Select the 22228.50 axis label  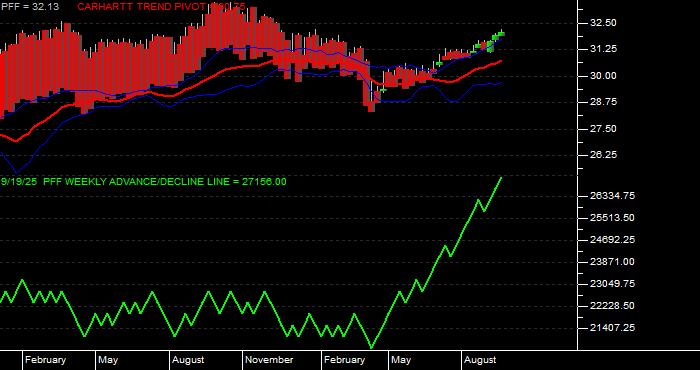pyautogui.click(x=612, y=306)
